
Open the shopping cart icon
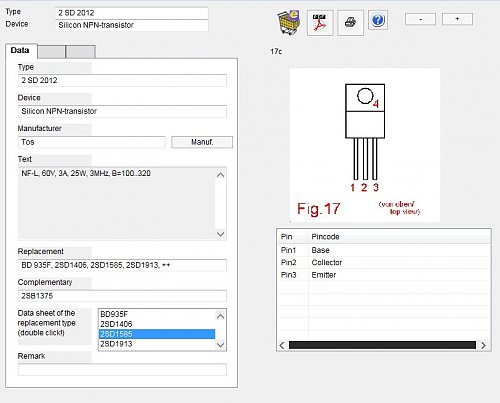(289, 22)
